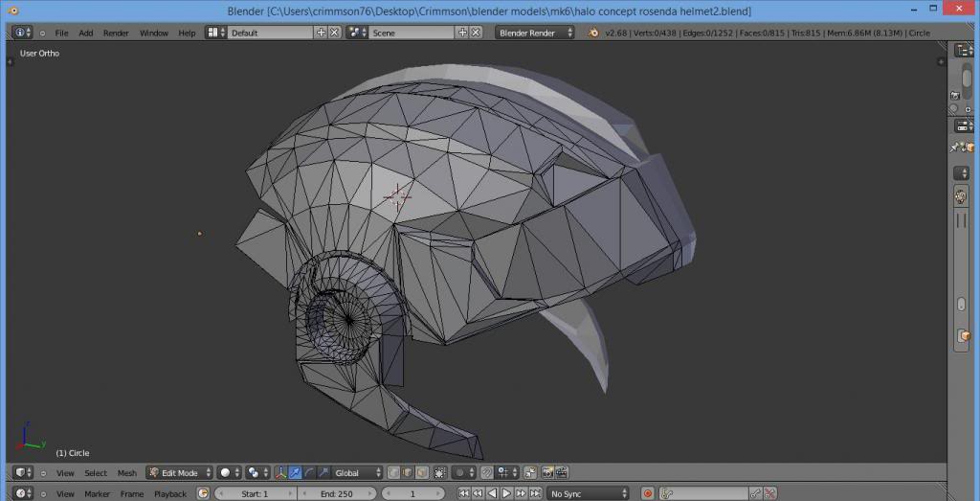The height and width of the screenshot is (501, 980).
Task: Open the Blender Render engine dropdown
Action: (x=535, y=33)
